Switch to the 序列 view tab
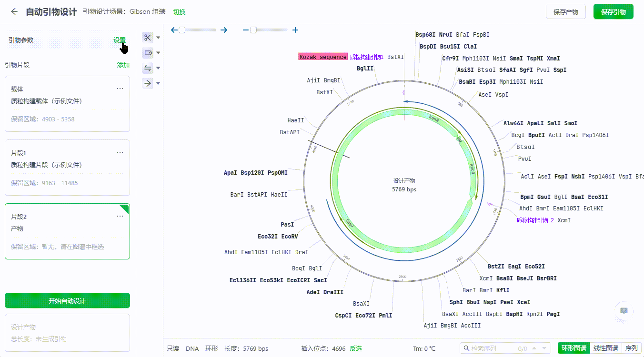This screenshot has height=357, width=644. (632, 348)
